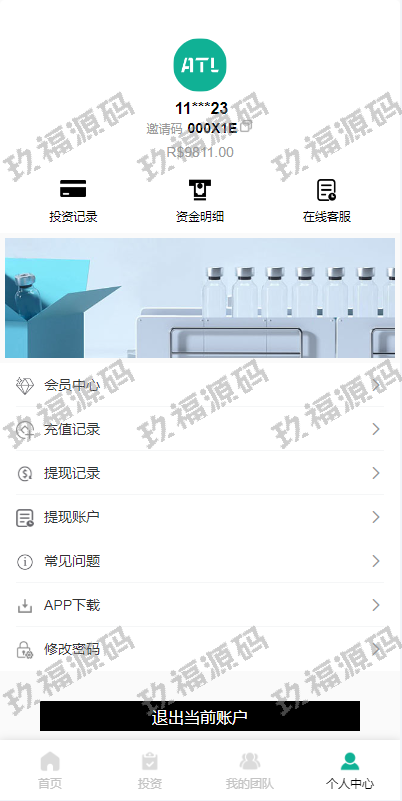Tap the vaccine bottles banner image
The height and width of the screenshot is (801, 402).
coord(200,298)
